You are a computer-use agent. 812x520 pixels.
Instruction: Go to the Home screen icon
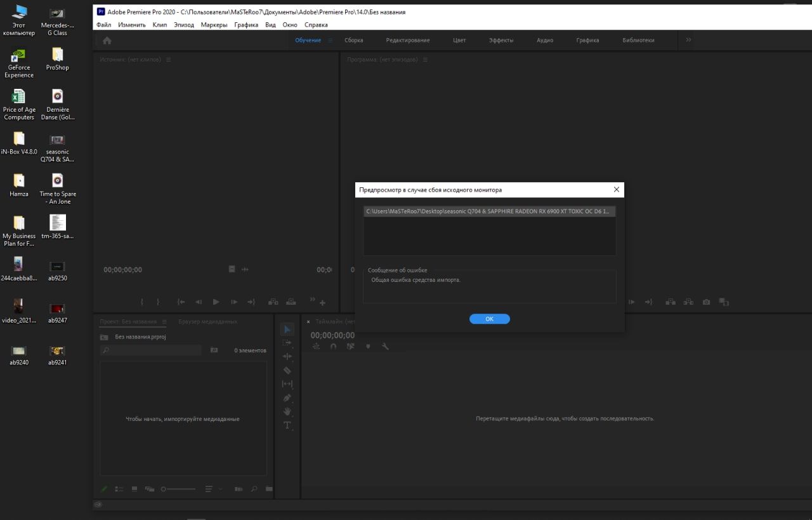click(107, 41)
